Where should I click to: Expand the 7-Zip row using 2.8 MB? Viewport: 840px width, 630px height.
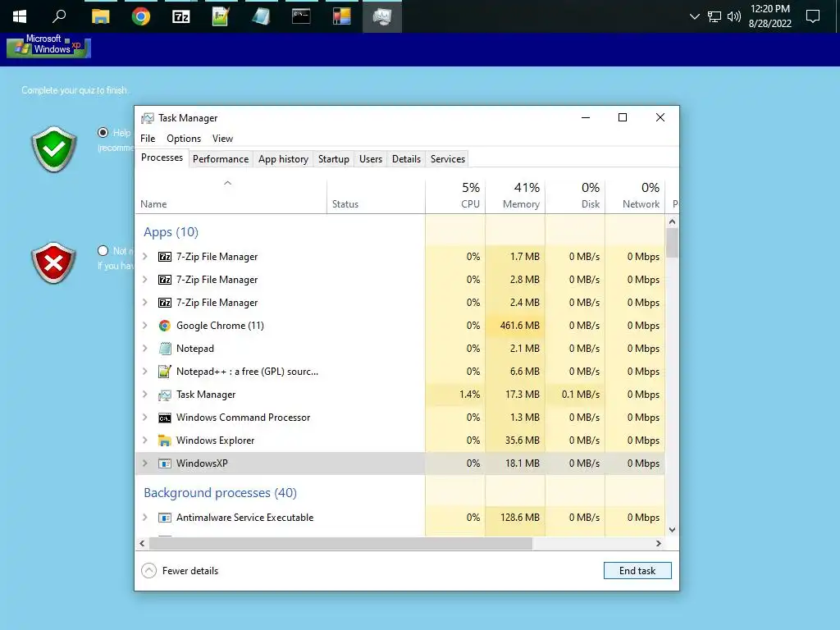[145, 280]
